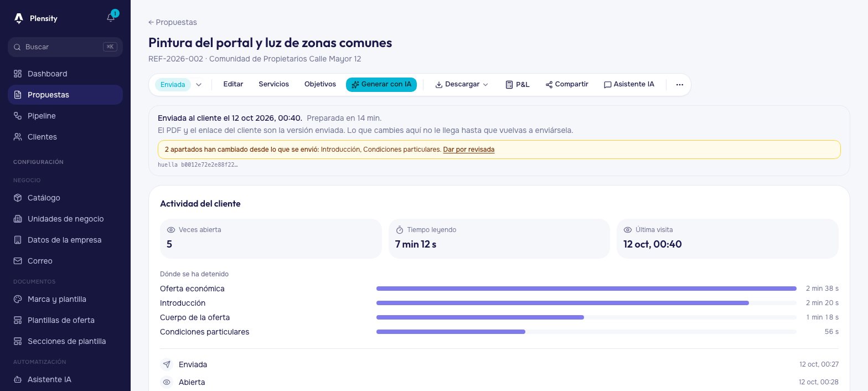Screen dimensions: 868x391
Task: Open Asistente IA from the toolbar
Action: tap(629, 85)
